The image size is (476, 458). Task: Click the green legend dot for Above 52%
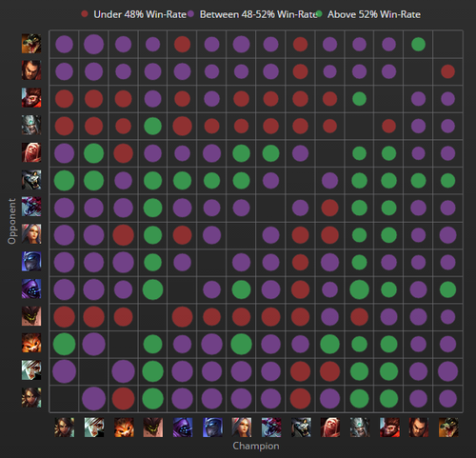pos(319,14)
